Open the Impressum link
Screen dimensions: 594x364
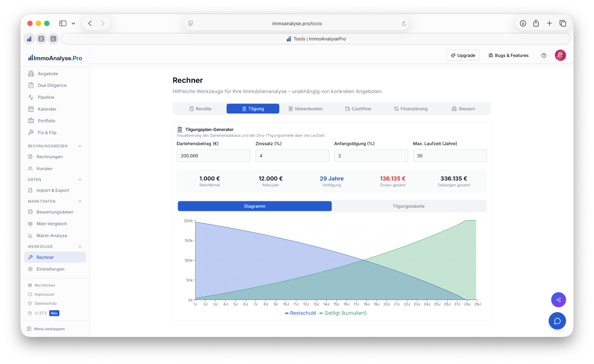point(41,294)
